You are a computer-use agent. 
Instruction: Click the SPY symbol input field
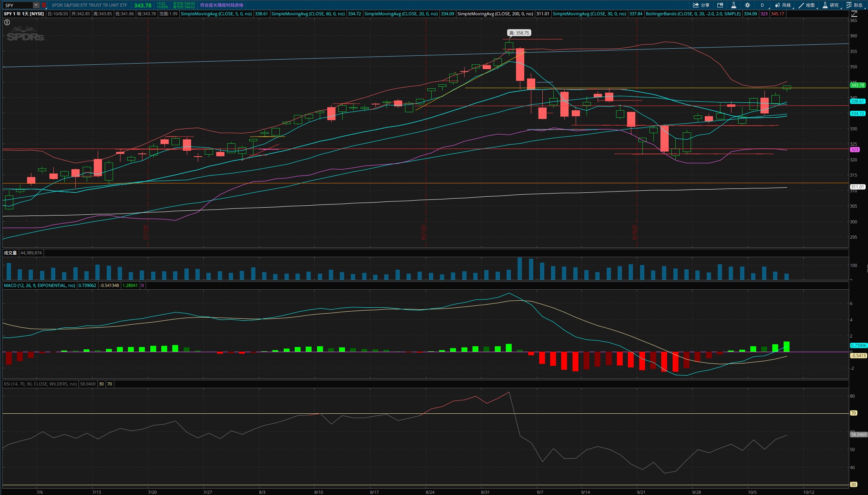(x=18, y=5)
